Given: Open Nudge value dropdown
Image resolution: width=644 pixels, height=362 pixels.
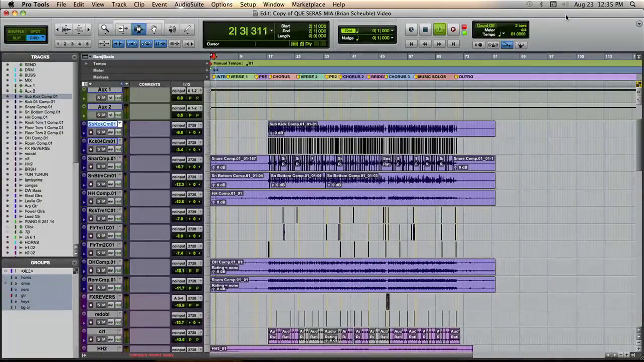Looking at the screenshot, I should point(392,38).
